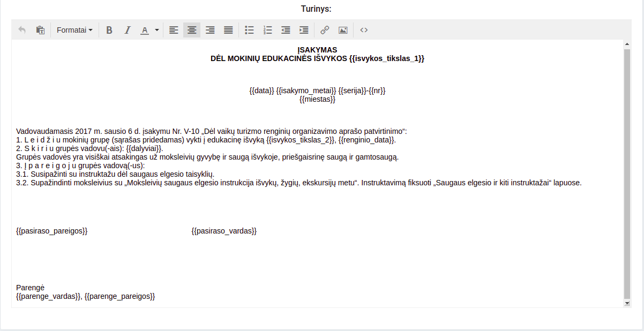Toggle italic formatting
This screenshot has height=331, width=644.
[128, 30]
